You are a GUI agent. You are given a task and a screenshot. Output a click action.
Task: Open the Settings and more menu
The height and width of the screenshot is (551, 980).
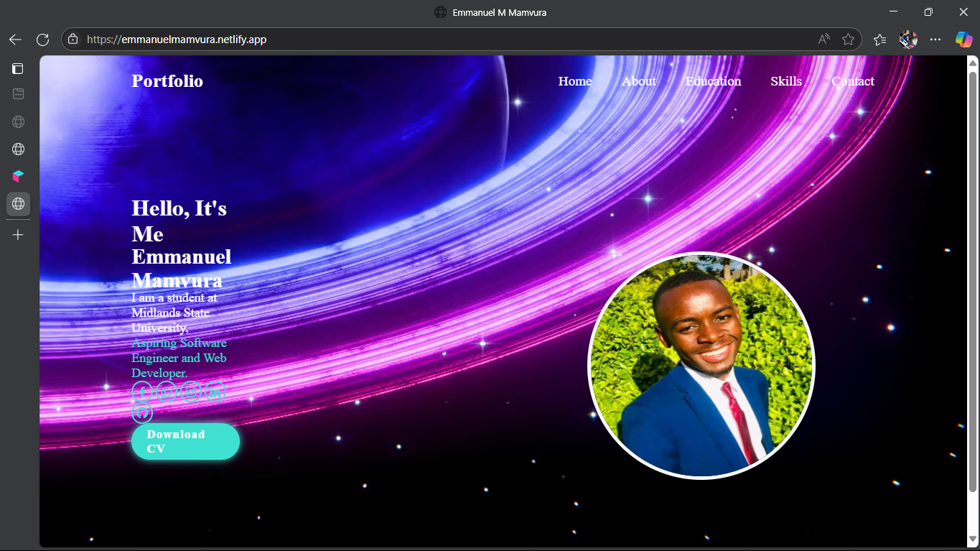(x=935, y=40)
